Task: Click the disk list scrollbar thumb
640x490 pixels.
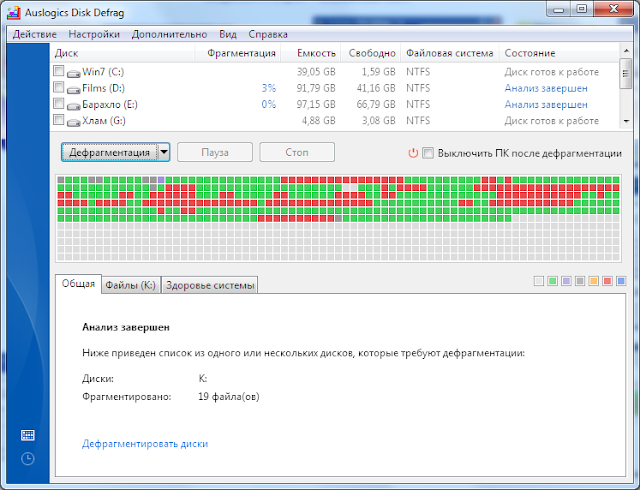Action: [x=626, y=74]
